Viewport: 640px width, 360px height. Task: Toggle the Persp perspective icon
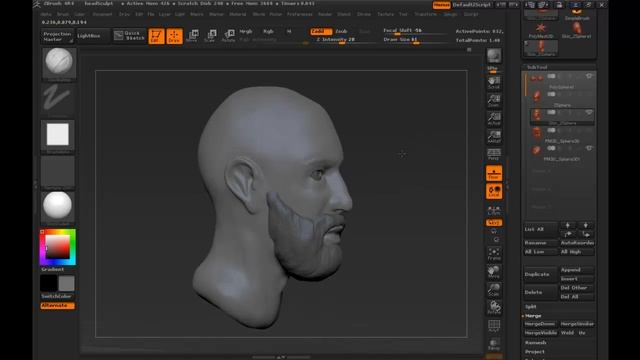click(x=494, y=154)
